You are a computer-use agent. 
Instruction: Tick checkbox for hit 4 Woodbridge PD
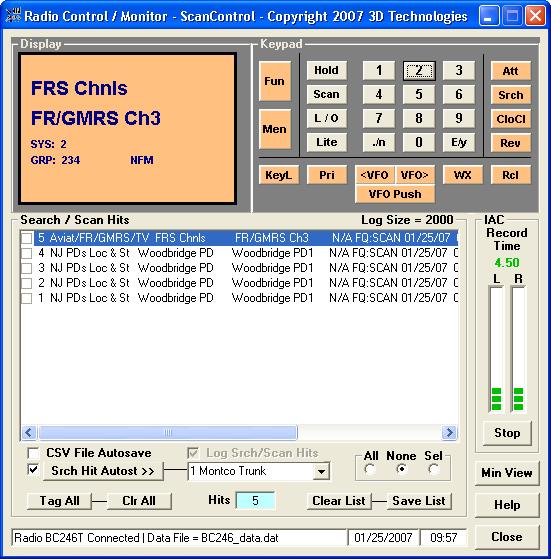tap(27, 253)
